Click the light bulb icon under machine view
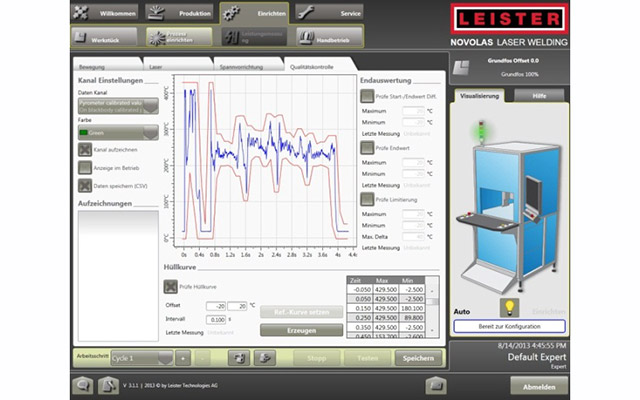Viewport: 640px width, 400px height. tap(508, 308)
